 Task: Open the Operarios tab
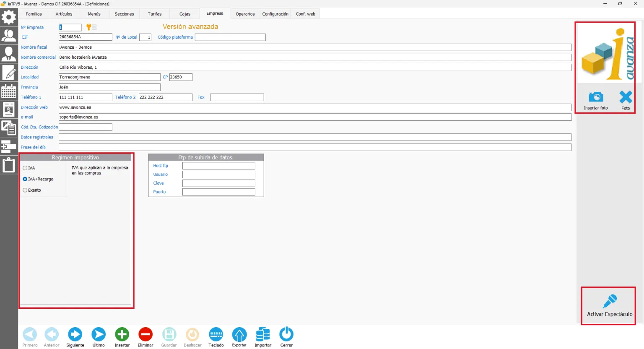245,14
